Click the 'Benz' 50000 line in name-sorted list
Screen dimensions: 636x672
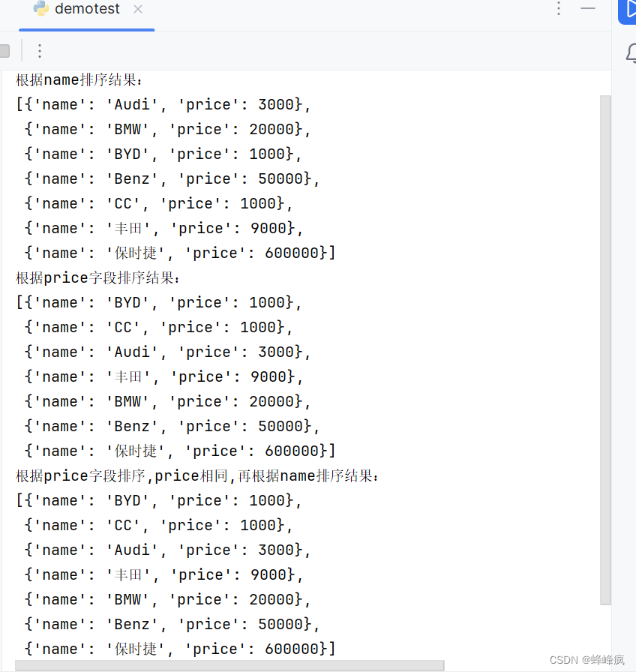tap(172, 179)
